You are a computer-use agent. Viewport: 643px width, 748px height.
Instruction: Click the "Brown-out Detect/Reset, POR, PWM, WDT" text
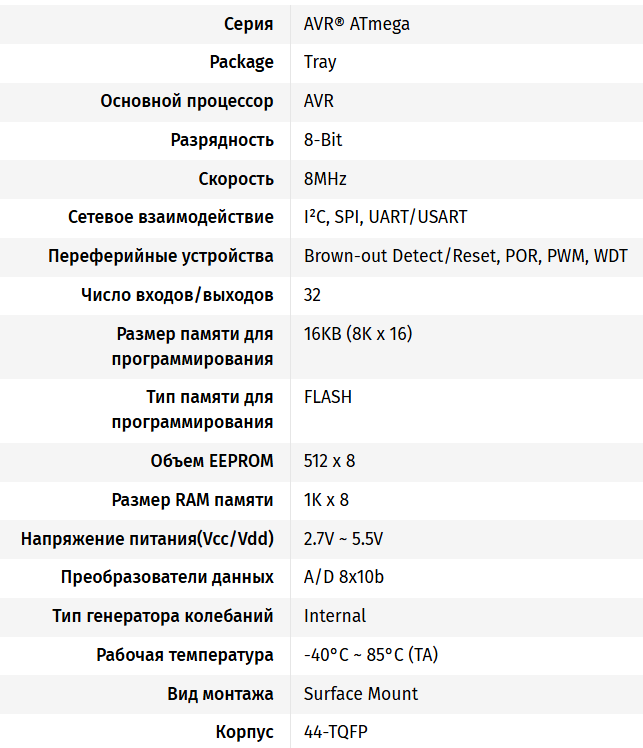[466, 256]
